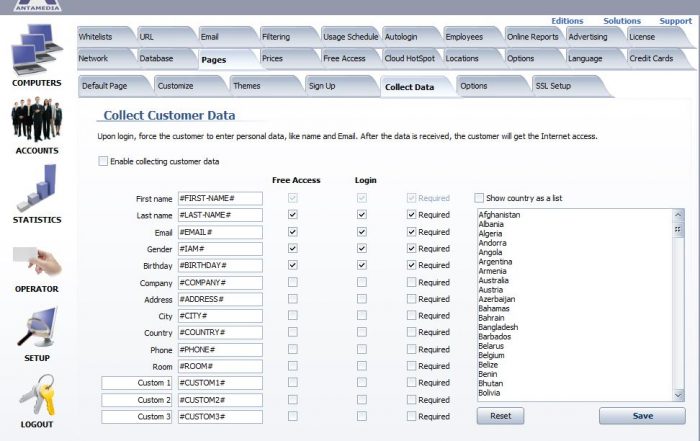Open the Setup monitor icon
Viewport: 700px width, 441px height.
tap(38, 327)
